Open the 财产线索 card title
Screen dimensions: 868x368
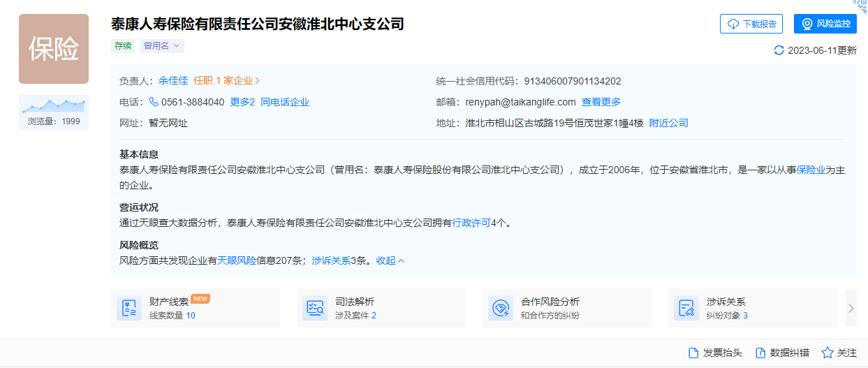click(x=169, y=302)
